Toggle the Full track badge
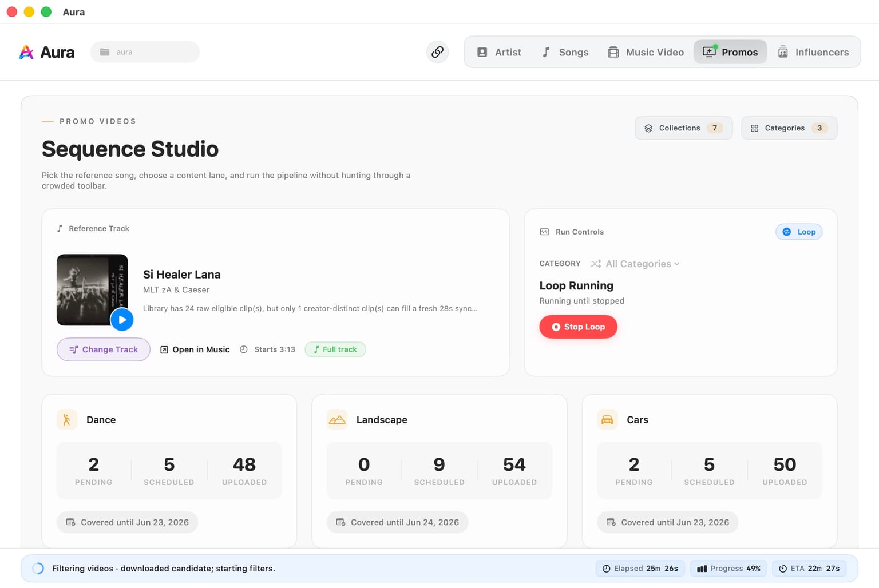This screenshot has width=879, height=588. (335, 349)
